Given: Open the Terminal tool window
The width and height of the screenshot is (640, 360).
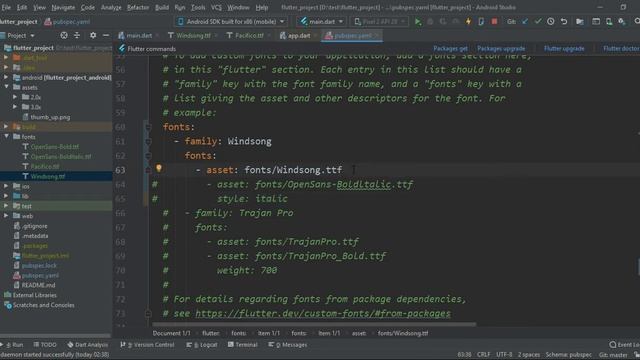Looking at the screenshot, I should tap(242, 345).
